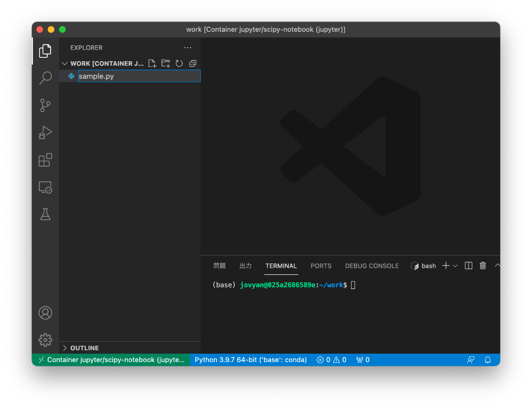Open the Extensions view

[x=45, y=160]
